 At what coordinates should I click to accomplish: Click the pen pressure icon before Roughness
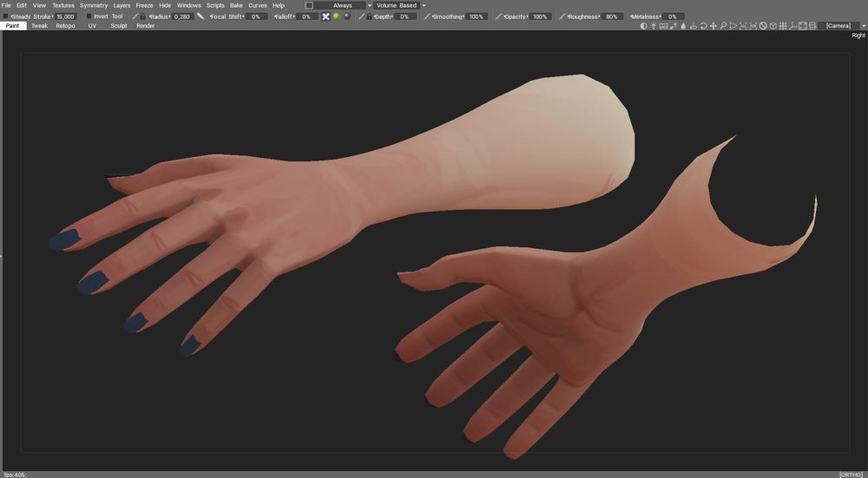pos(562,16)
